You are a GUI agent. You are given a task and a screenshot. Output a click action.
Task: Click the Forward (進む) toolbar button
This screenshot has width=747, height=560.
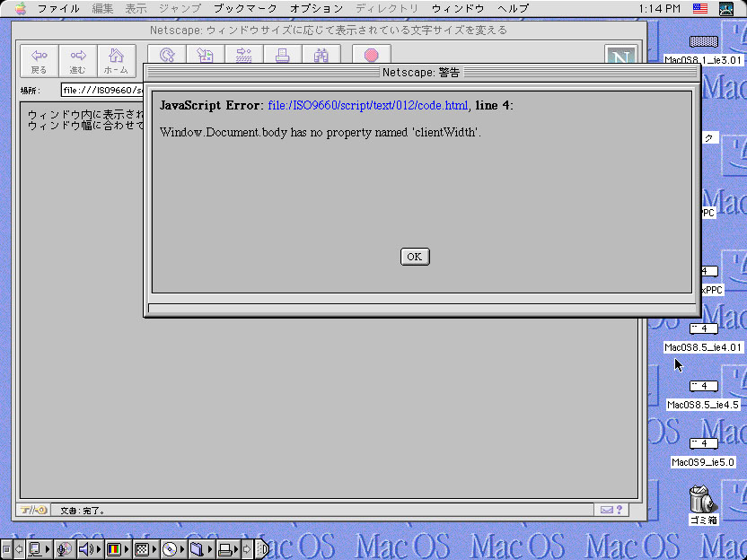[x=77, y=61]
